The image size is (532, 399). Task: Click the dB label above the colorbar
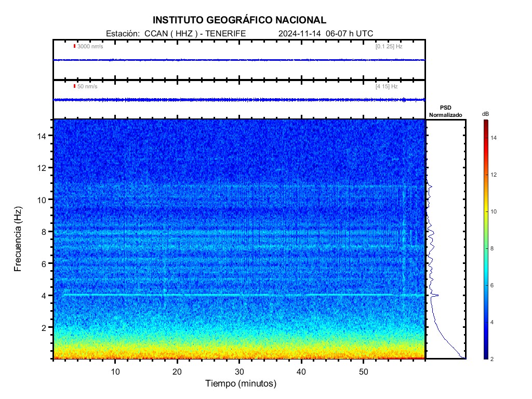(485, 113)
